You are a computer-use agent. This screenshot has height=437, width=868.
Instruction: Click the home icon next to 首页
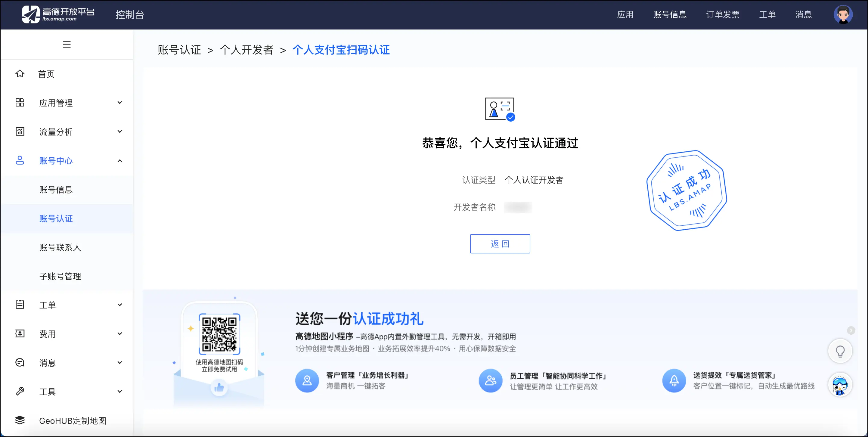[x=20, y=73]
